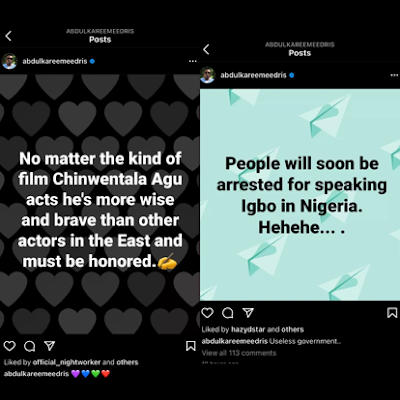
Task: Bookmark the Igbo in Nigeria post
Action: click(392, 313)
